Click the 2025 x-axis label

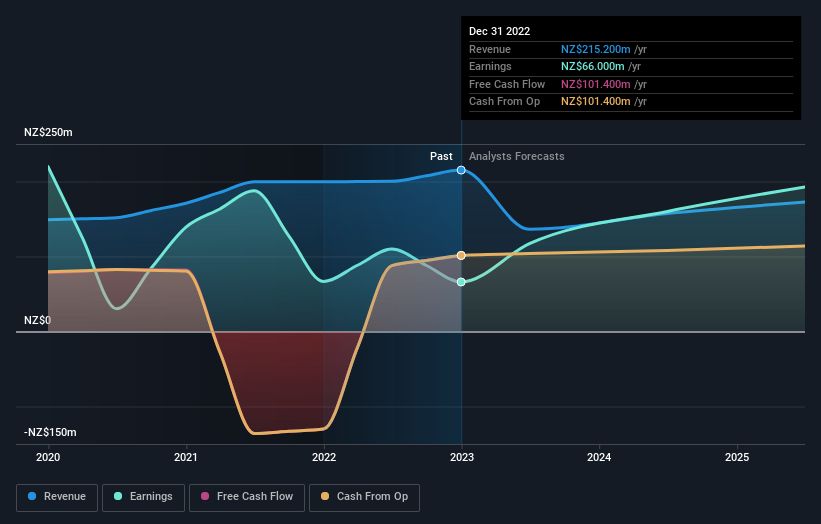point(737,457)
